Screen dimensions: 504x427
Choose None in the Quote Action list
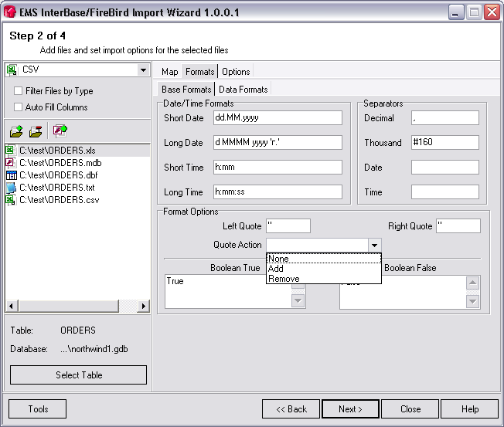point(324,259)
